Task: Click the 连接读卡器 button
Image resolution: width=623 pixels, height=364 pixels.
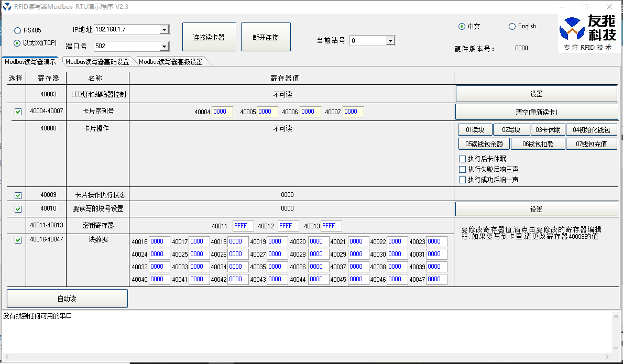Action: 209,37
